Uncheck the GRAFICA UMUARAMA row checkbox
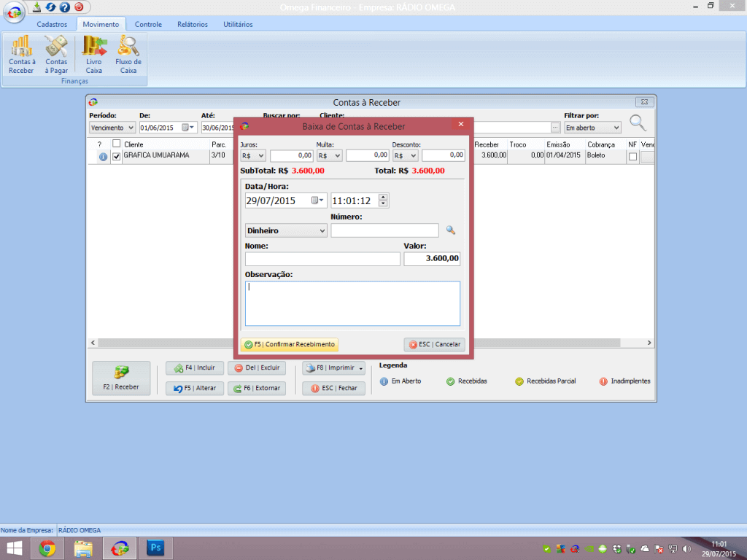Image resolution: width=747 pixels, height=560 pixels. pyautogui.click(x=117, y=156)
